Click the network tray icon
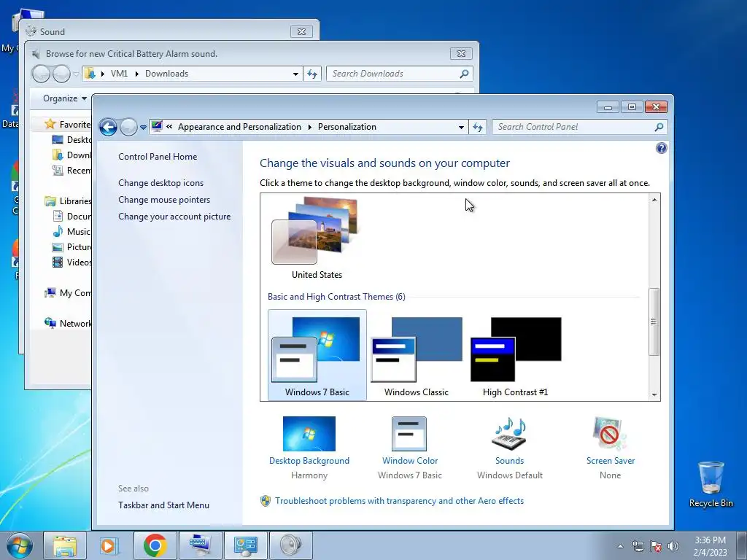This screenshot has width=747, height=560. click(638, 546)
